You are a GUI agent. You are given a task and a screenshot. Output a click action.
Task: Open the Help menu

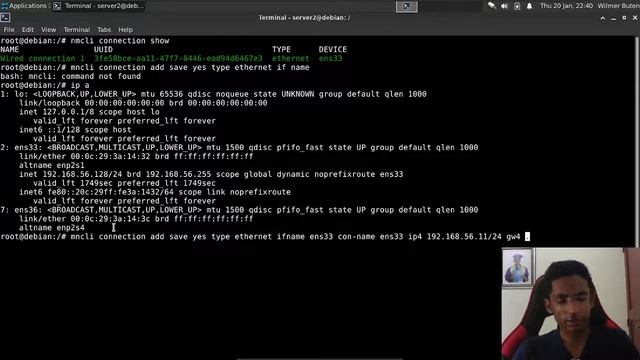(125, 30)
